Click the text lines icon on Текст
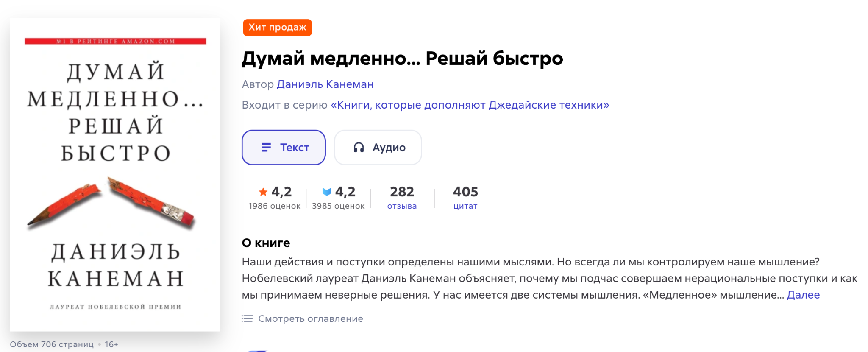 tap(266, 148)
